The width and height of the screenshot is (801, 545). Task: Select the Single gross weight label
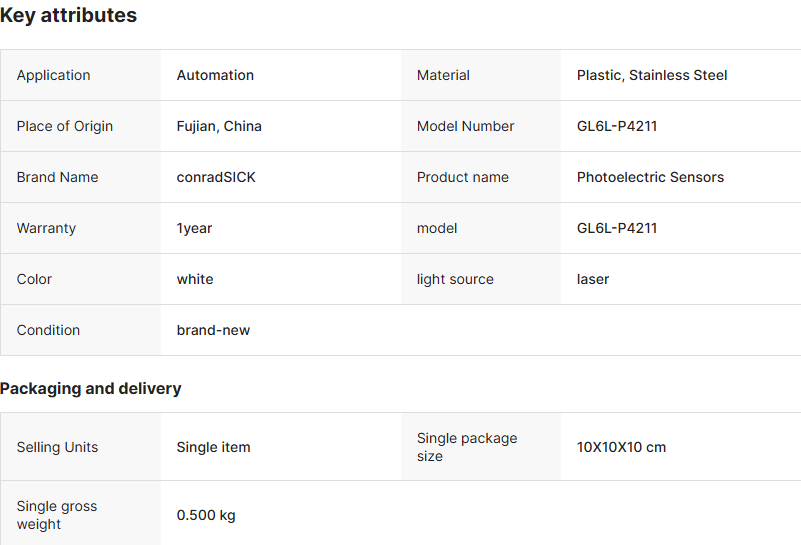click(x=57, y=515)
